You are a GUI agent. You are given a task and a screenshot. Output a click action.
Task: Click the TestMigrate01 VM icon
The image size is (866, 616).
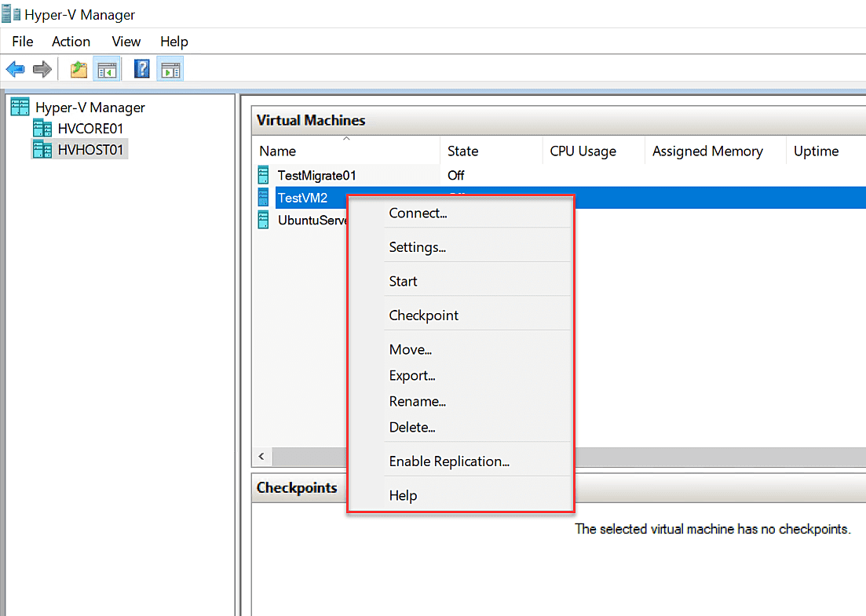[264, 175]
